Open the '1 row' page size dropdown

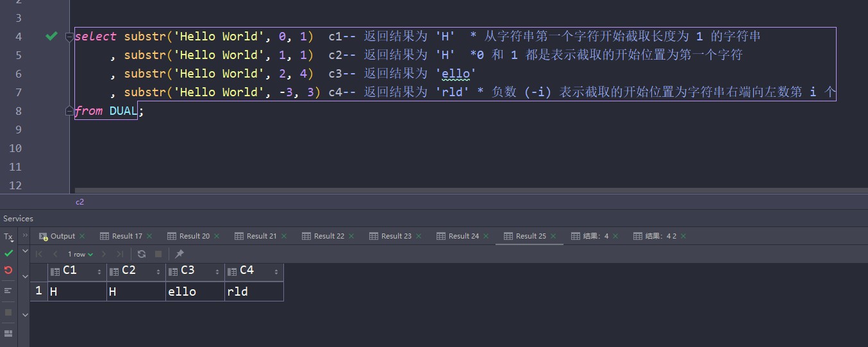coord(80,255)
